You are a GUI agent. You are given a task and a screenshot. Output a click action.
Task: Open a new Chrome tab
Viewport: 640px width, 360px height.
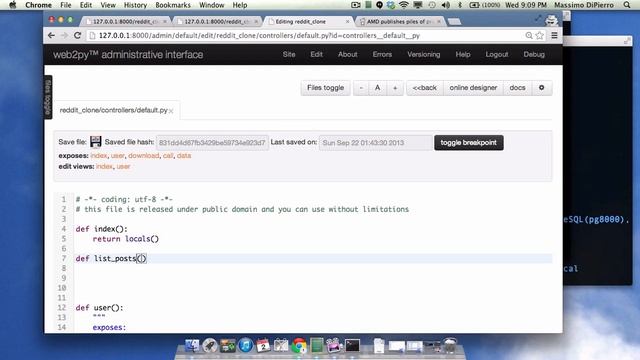coord(454,21)
